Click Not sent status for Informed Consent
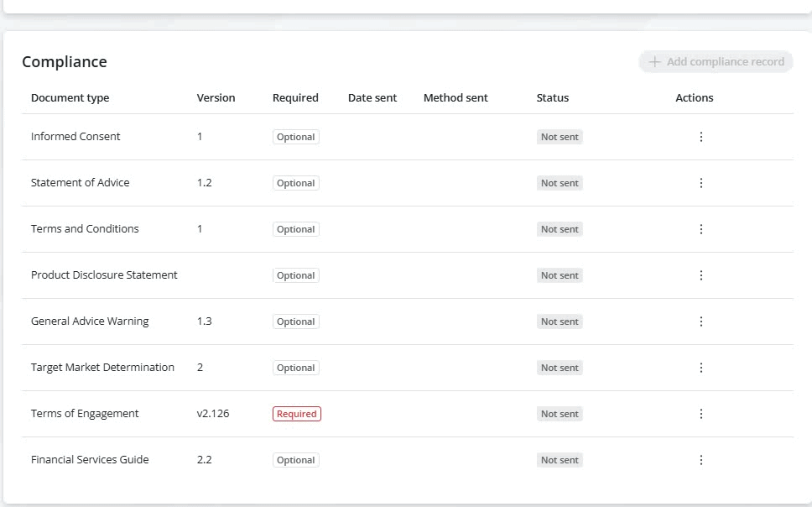 pyautogui.click(x=560, y=137)
